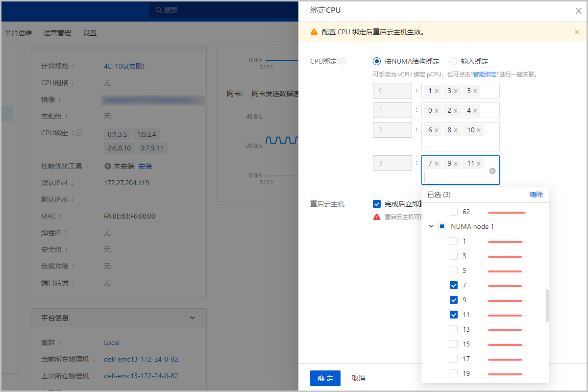Check pCPU 62 in the dropdown list

coord(454,212)
